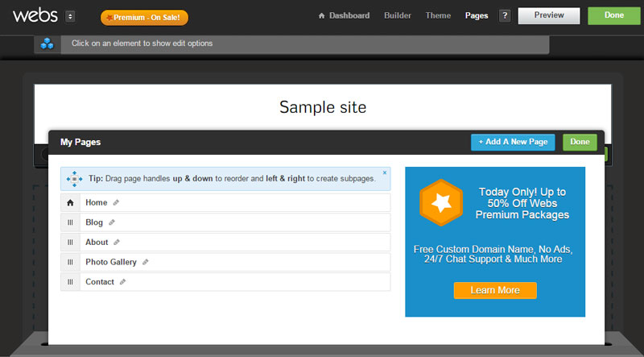Click the orange star hexagon badge
This screenshot has width=644, height=357.
point(441,203)
